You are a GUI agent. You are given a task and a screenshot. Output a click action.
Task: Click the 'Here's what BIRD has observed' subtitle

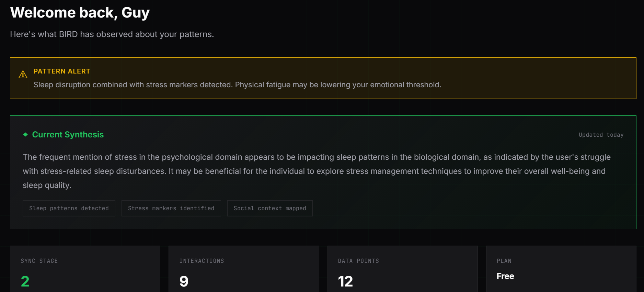[x=112, y=34]
